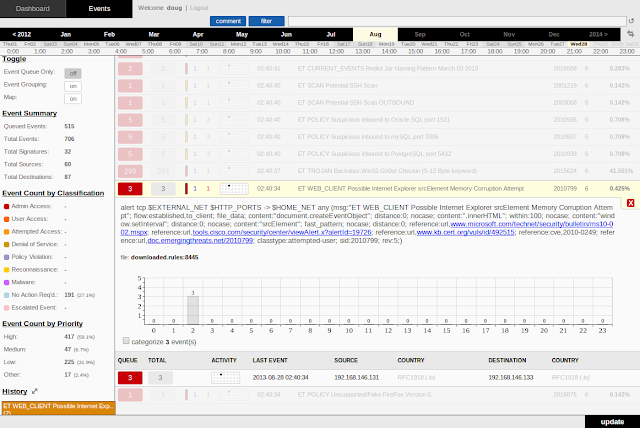Click red queue 3 in source row
The height and width of the screenshot is (428, 640).
coord(130,377)
